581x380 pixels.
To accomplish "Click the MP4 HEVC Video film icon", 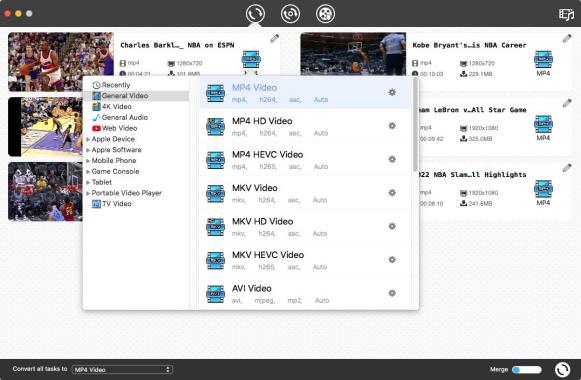I will pyautogui.click(x=215, y=160).
